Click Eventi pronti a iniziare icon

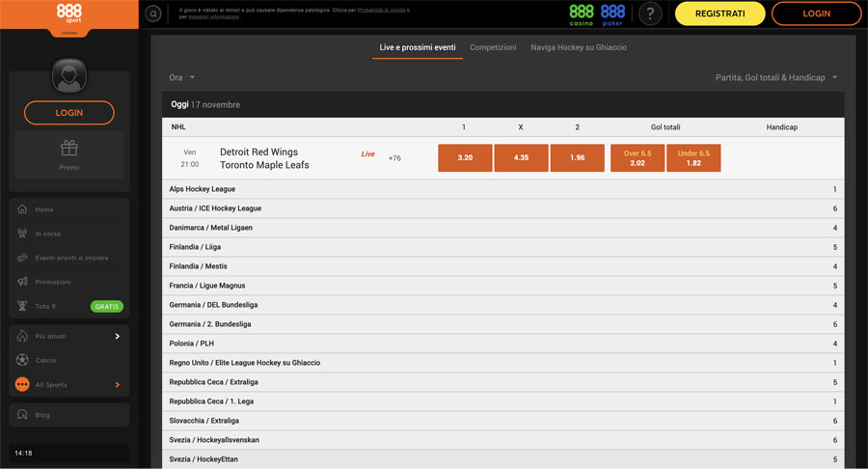22,258
